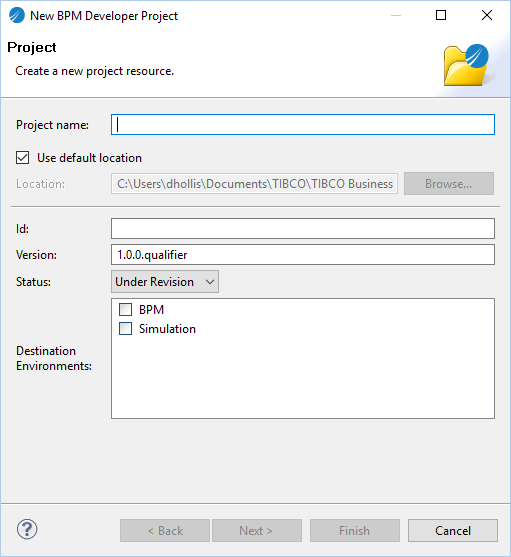Image resolution: width=511 pixels, height=557 pixels.
Task: Click the < Back button
Action: pos(165,531)
